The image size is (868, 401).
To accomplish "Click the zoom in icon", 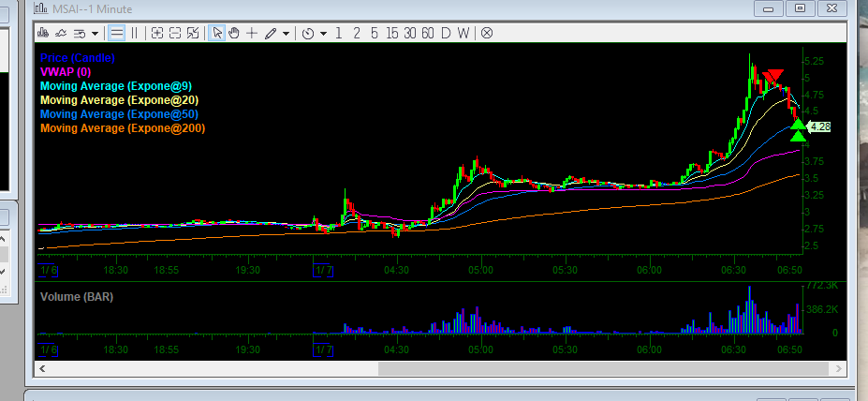I will (157, 33).
